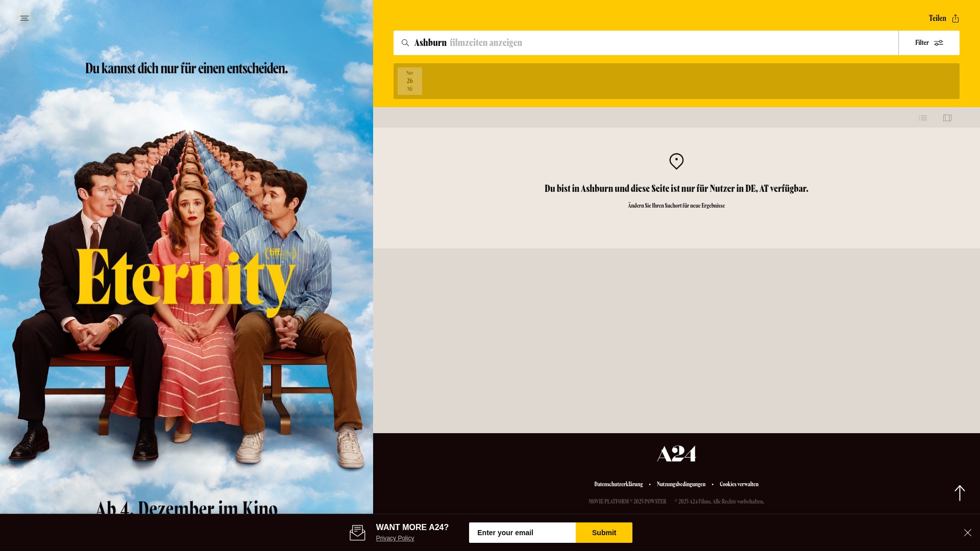The height and width of the screenshot is (551, 980).
Task: Click the A24 logo in footer
Action: (x=676, y=454)
